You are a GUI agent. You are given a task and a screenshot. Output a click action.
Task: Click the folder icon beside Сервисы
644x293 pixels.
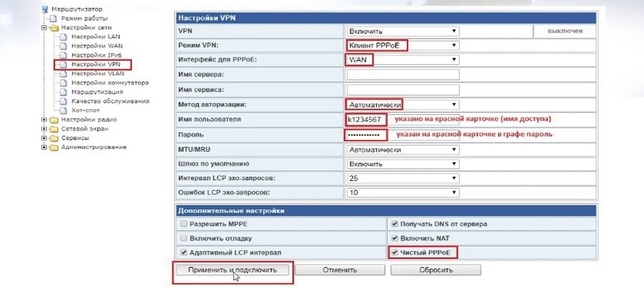(54, 138)
